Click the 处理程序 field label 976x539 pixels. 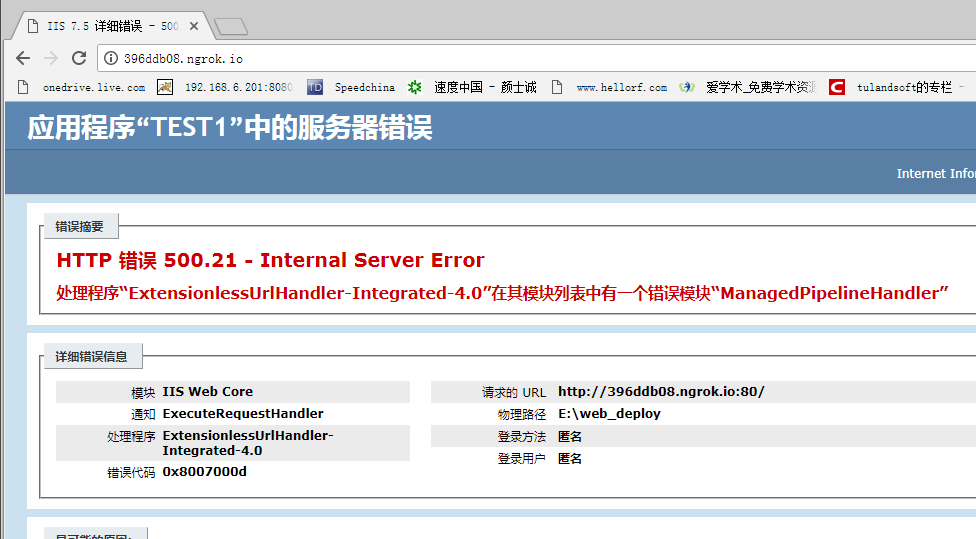tap(131, 437)
